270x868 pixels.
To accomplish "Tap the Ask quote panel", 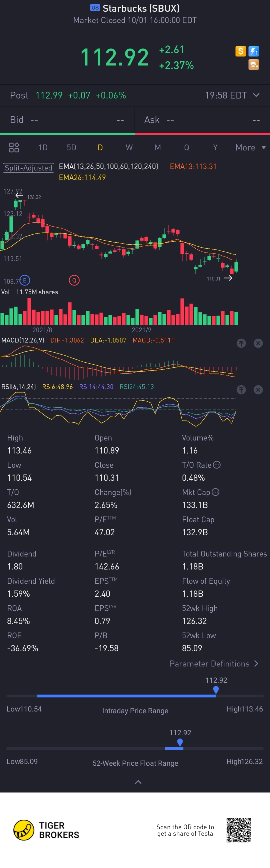I will (x=202, y=120).
